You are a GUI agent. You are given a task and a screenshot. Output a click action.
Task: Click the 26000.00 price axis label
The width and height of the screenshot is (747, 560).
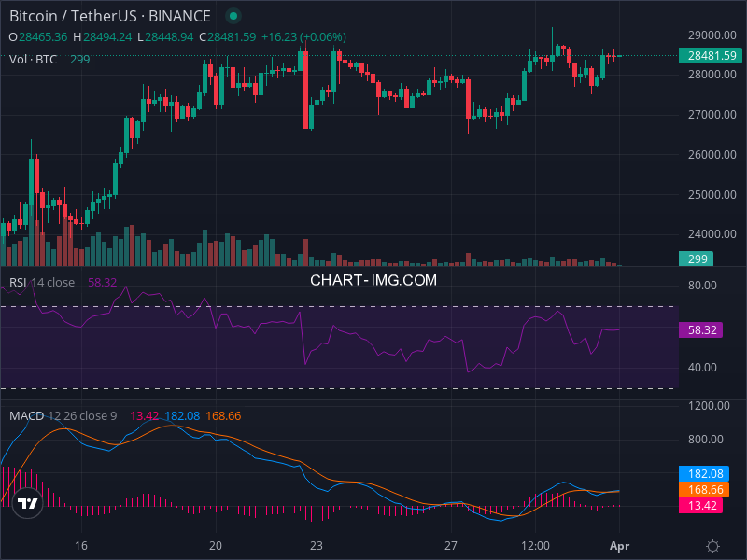click(x=712, y=154)
